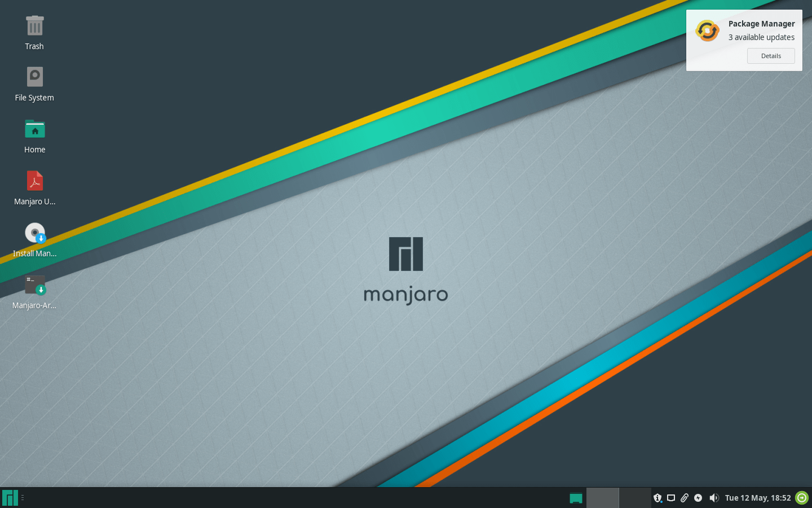This screenshot has height=508, width=812.
Task: Open the display settings tray icon
Action: pyautogui.click(x=671, y=498)
